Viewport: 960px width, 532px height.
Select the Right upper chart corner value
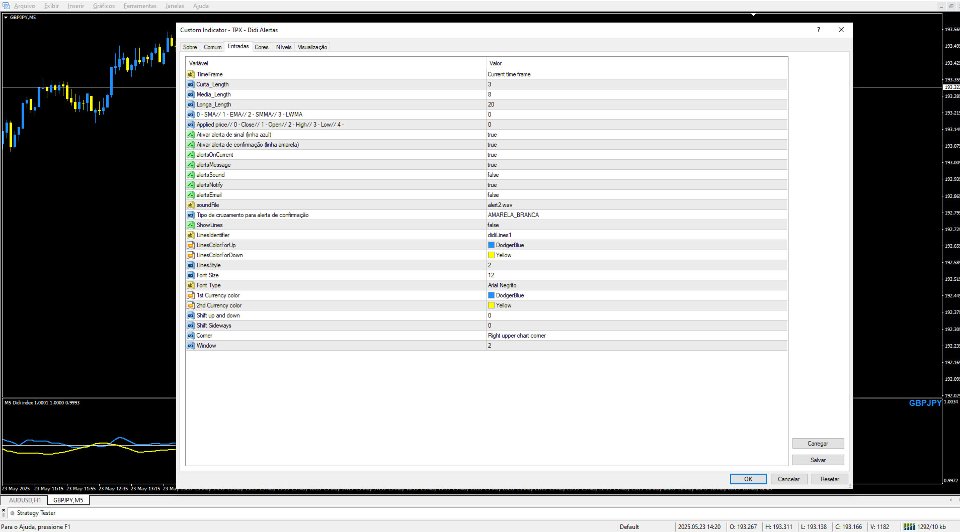[517, 335]
